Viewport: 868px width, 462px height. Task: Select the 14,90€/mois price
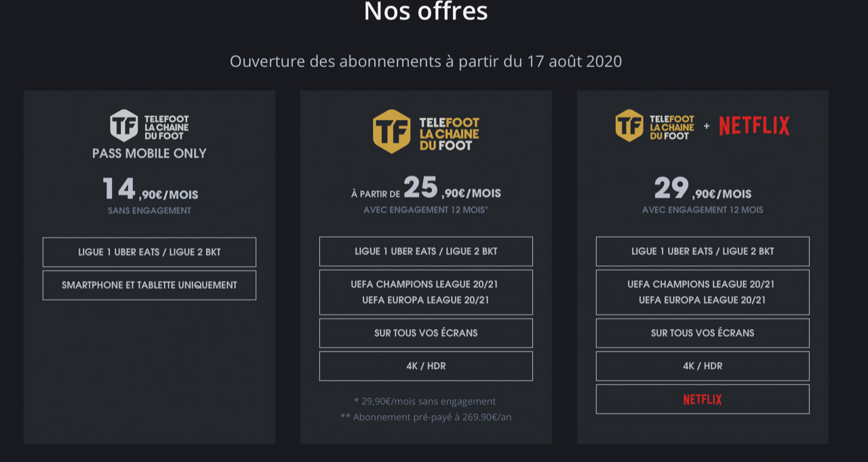coord(150,190)
